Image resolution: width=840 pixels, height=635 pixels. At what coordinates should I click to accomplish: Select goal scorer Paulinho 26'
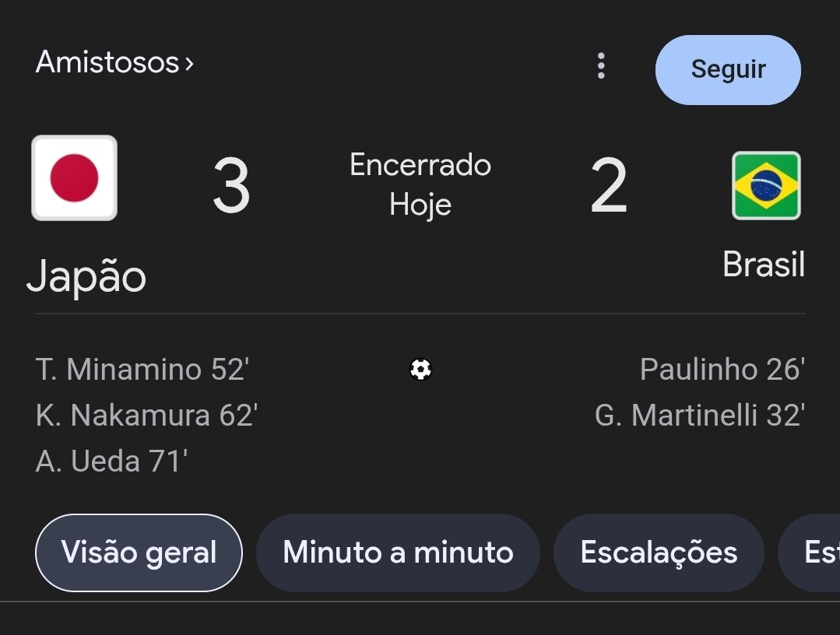tap(722, 370)
